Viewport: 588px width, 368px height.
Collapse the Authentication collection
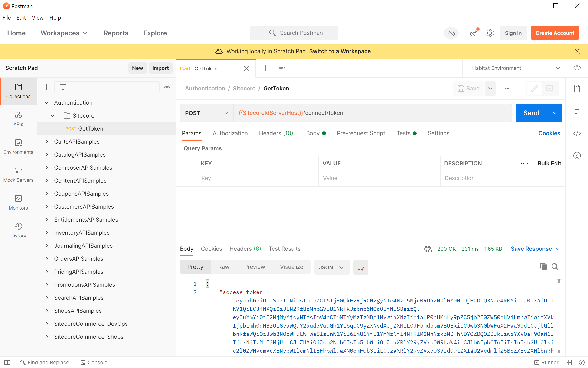click(x=47, y=103)
